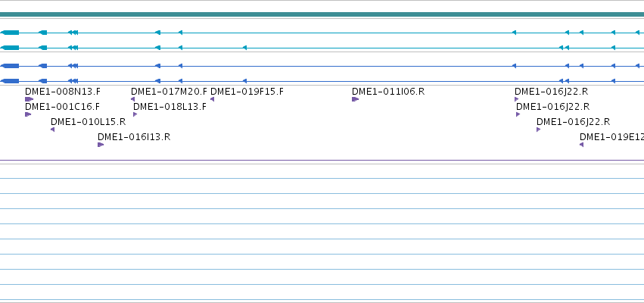The height and width of the screenshot is (303, 644).
Task: Select the DME1-010L15.R feature label
Action: (x=89, y=122)
